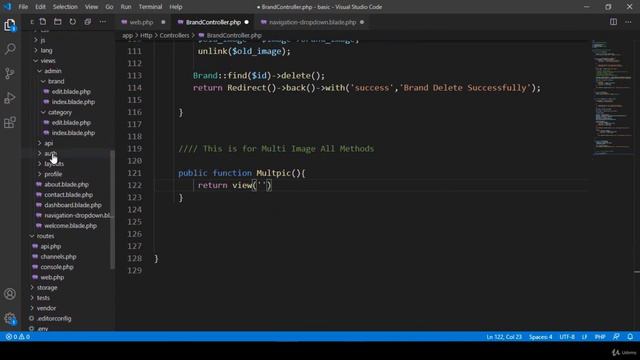
Task: Open dashboard.blade.php file
Action: [73, 205]
